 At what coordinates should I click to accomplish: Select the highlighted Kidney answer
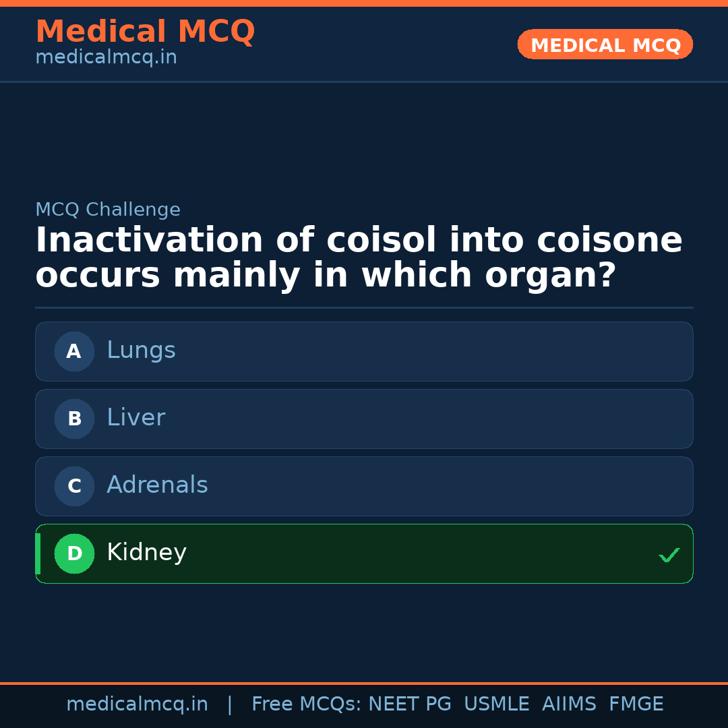point(364,553)
